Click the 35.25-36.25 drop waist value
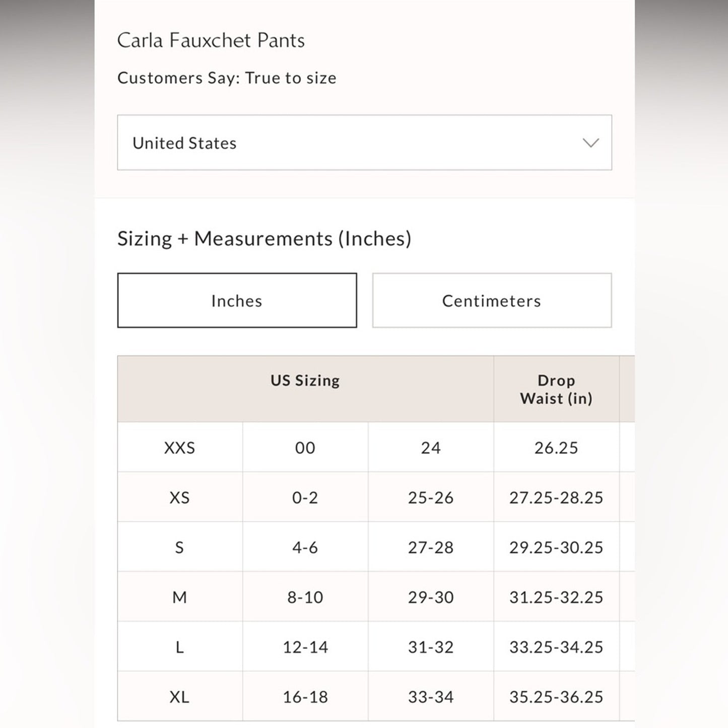This screenshot has width=728, height=728. coord(556,697)
